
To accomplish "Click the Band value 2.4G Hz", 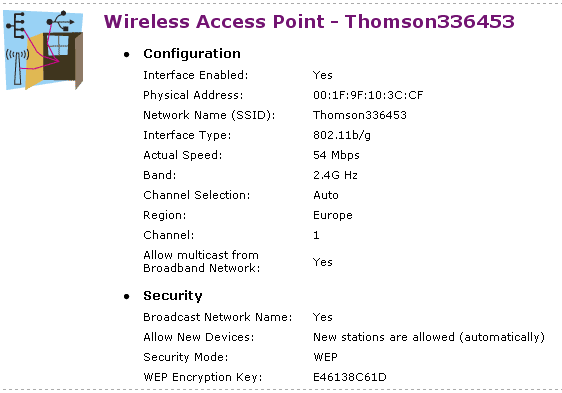I will pos(335,175).
